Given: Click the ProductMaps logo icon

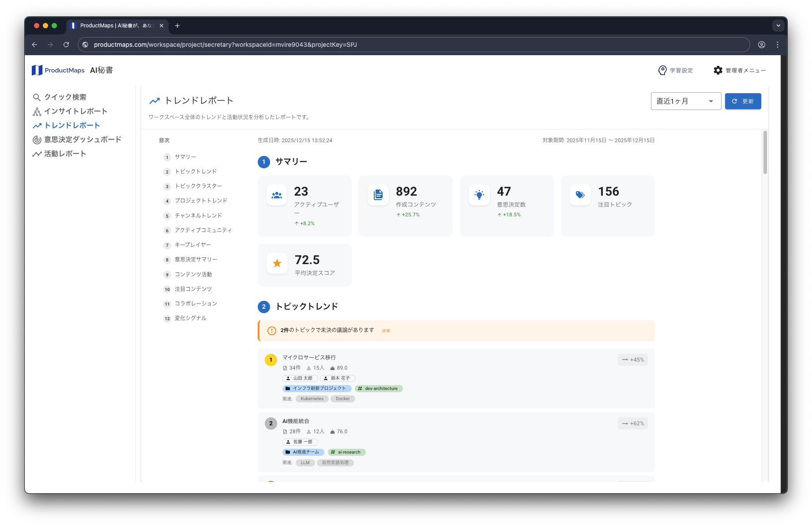Looking at the screenshot, I should tap(37, 70).
